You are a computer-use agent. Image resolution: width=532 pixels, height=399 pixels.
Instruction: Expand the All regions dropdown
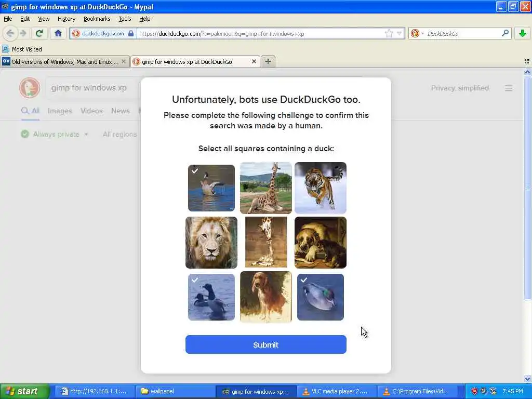pos(120,135)
